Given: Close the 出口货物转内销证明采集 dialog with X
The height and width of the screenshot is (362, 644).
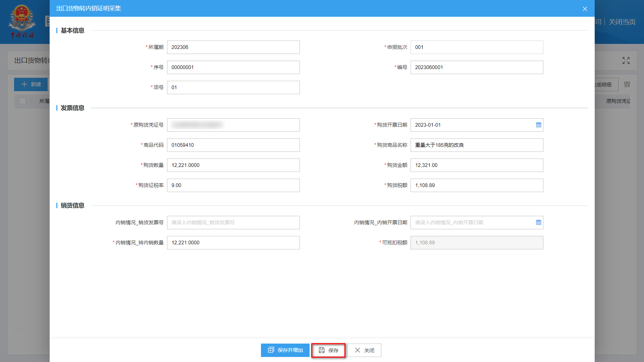Looking at the screenshot, I should pyautogui.click(x=585, y=9).
